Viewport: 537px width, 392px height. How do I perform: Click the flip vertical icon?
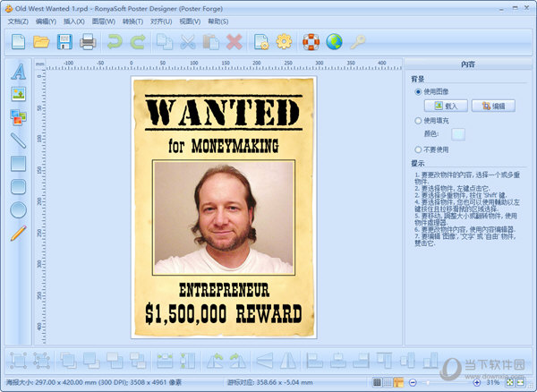click(265, 361)
